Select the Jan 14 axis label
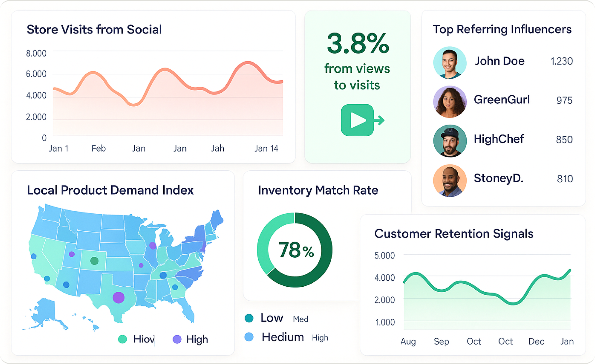 (x=266, y=149)
